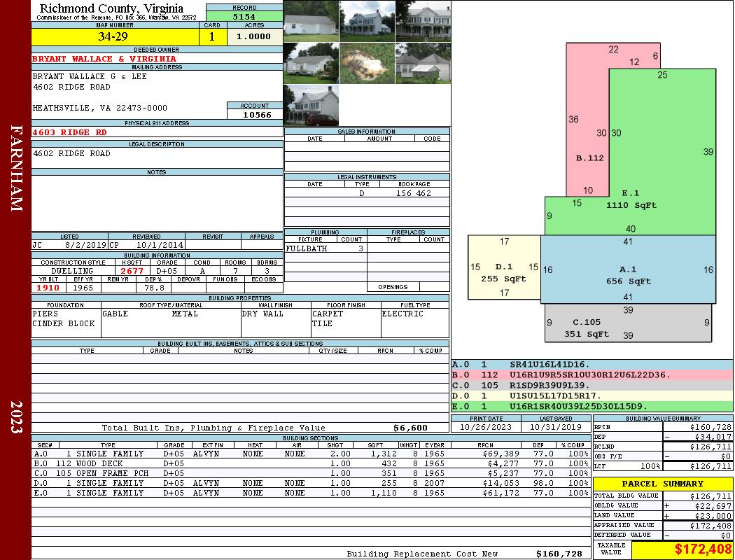Click the last saved date 10/31/2019
This screenshot has height=560, width=735.
(x=556, y=427)
